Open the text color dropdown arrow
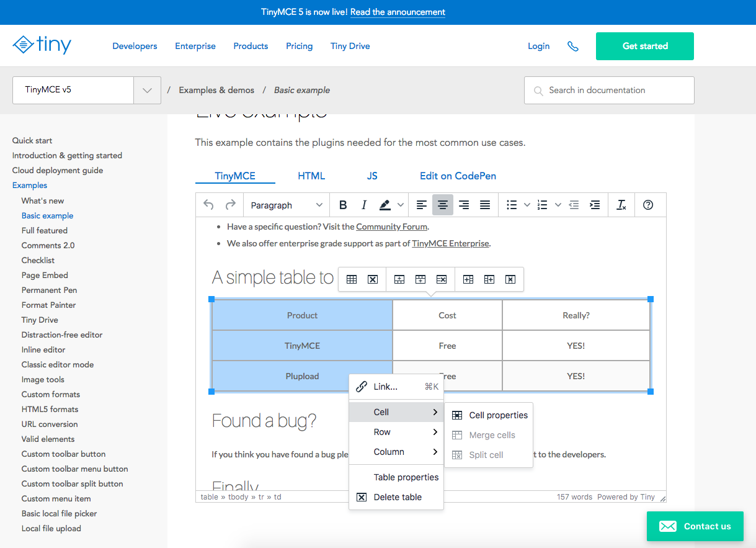This screenshot has height=548, width=756. (400, 205)
